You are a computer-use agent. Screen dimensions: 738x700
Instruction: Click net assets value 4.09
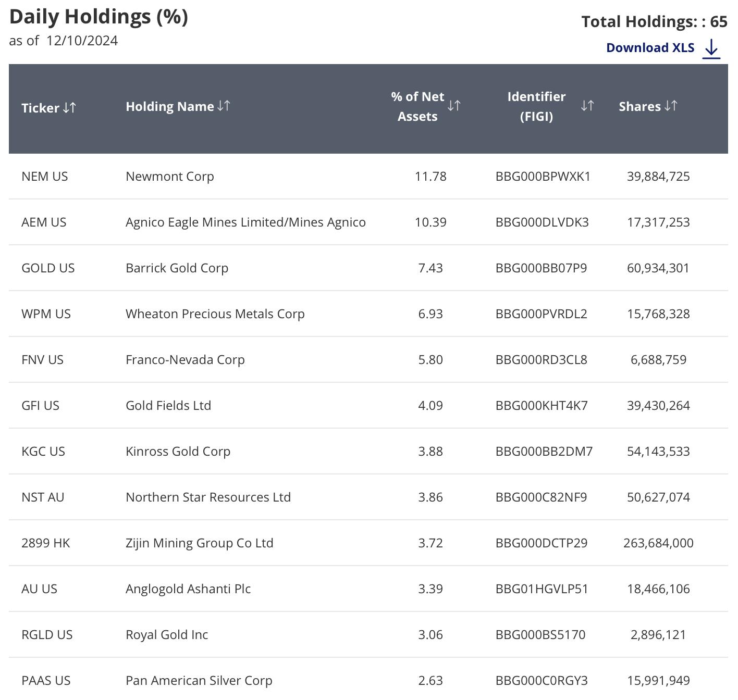[431, 405]
